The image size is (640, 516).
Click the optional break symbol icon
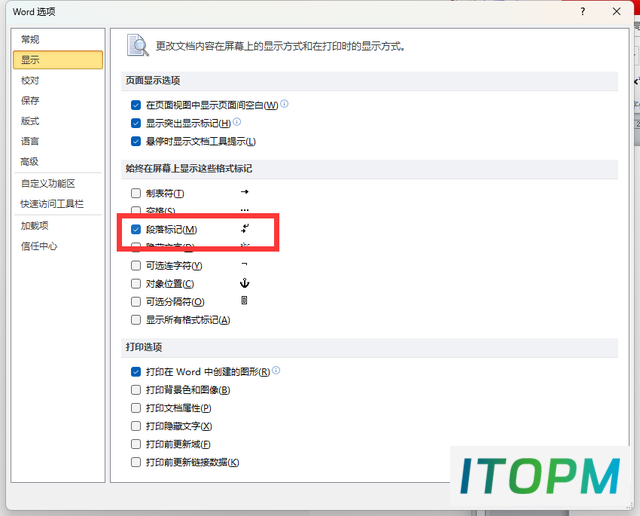click(244, 301)
